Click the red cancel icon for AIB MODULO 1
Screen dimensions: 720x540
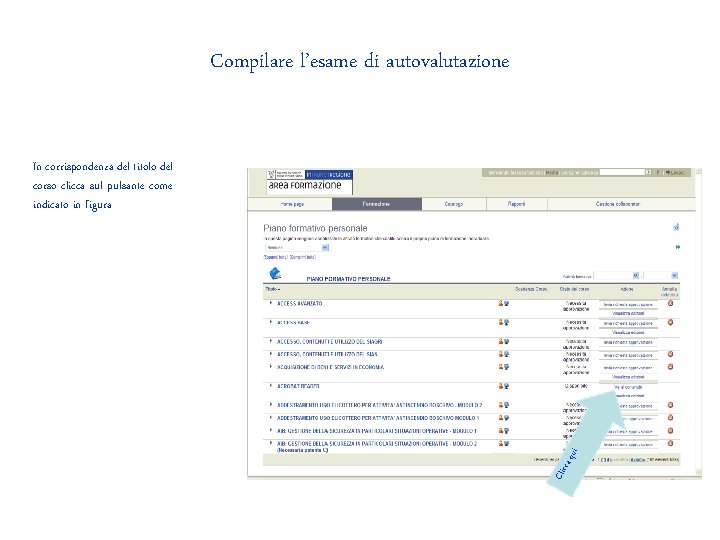670,431
